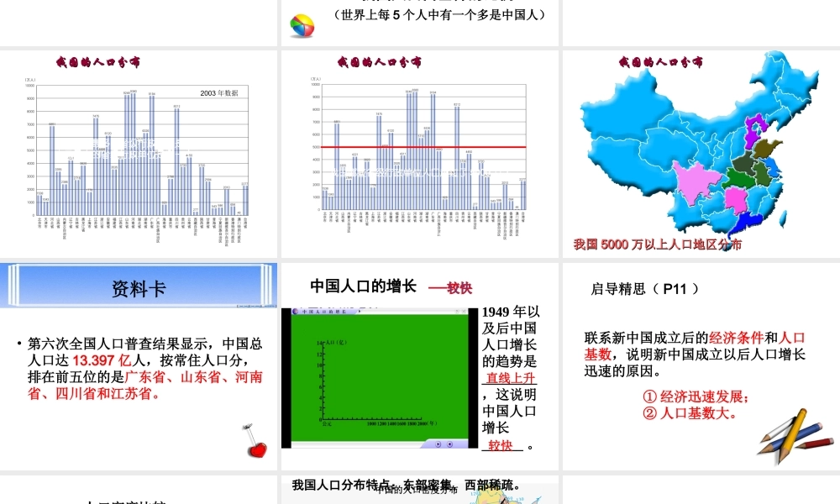Click the 人口（亿） axis label in the animation
Image resolution: width=840 pixels, height=504 pixels.
336,342
